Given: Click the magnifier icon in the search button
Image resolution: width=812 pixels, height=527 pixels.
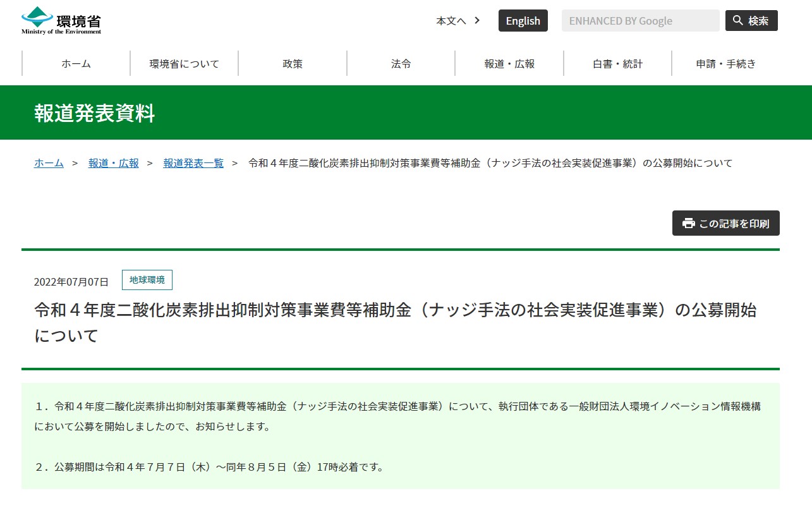Looking at the screenshot, I should (x=737, y=21).
